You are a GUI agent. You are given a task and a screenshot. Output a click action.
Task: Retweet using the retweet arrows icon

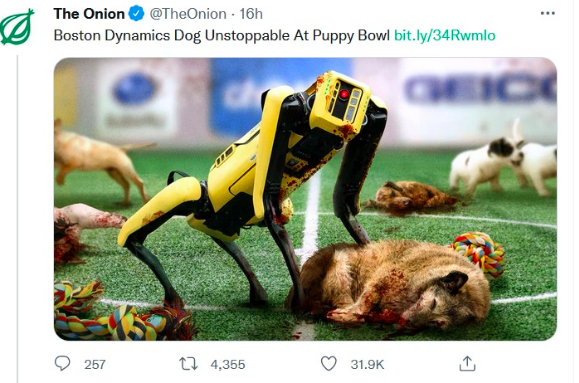[189, 364]
